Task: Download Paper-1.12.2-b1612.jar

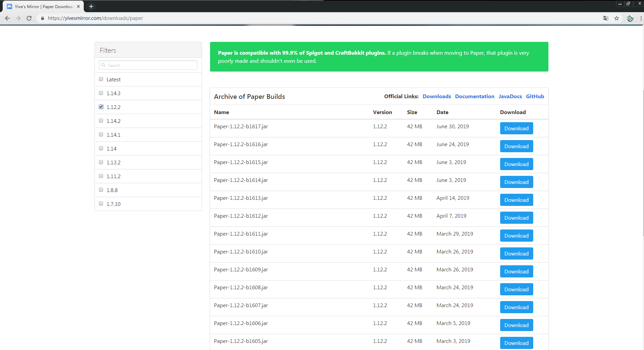Action: click(x=516, y=218)
